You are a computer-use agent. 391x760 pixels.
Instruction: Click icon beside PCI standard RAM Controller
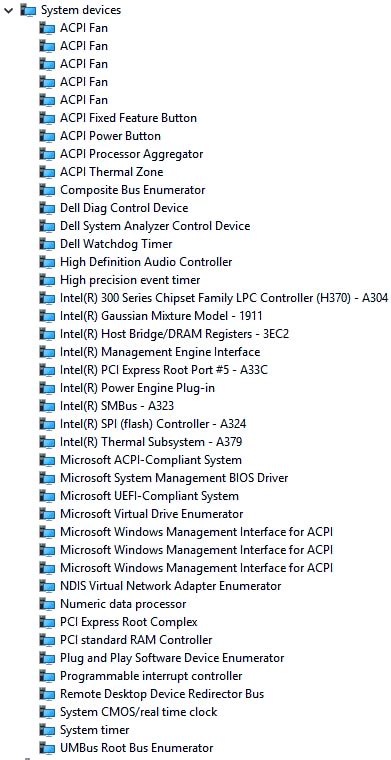(x=47, y=639)
